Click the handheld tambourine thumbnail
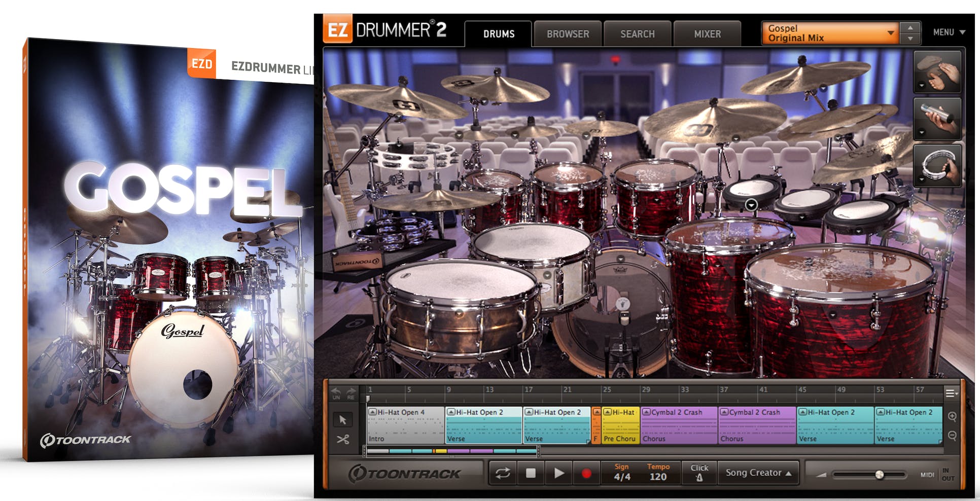This screenshot has height=501, width=980. pyautogui.click(x=937, y=165)
